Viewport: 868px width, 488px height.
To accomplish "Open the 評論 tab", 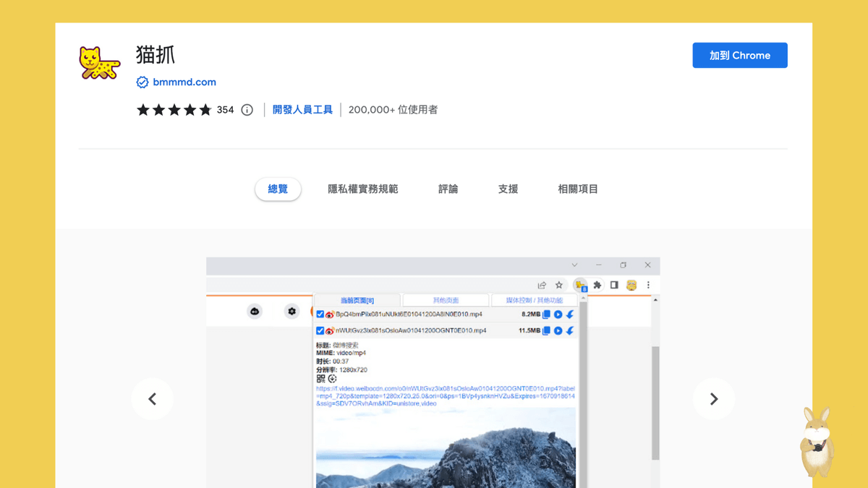I will 448,189.
